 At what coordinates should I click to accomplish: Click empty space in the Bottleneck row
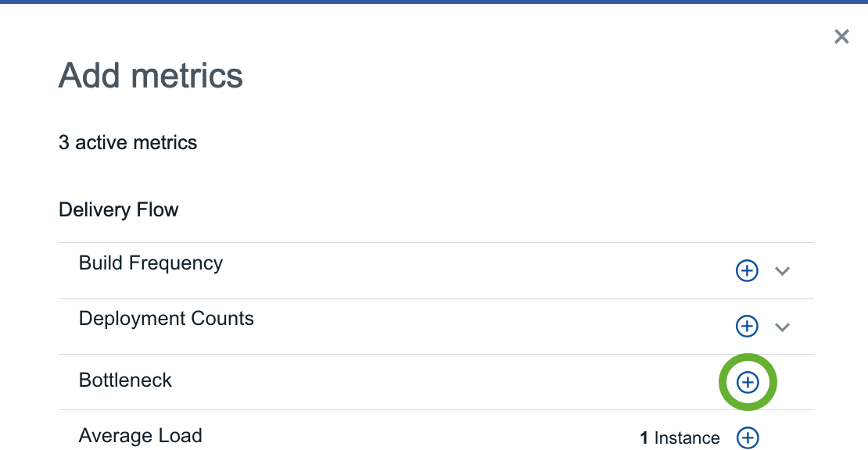tap(443, 382)
